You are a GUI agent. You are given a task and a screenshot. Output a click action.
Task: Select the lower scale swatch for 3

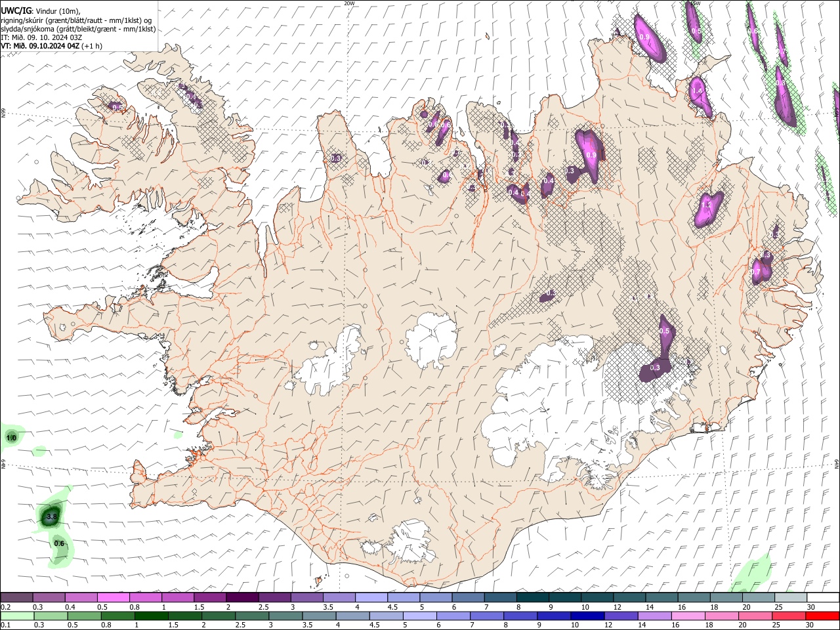pyautogui.click(x=285, y=616)
